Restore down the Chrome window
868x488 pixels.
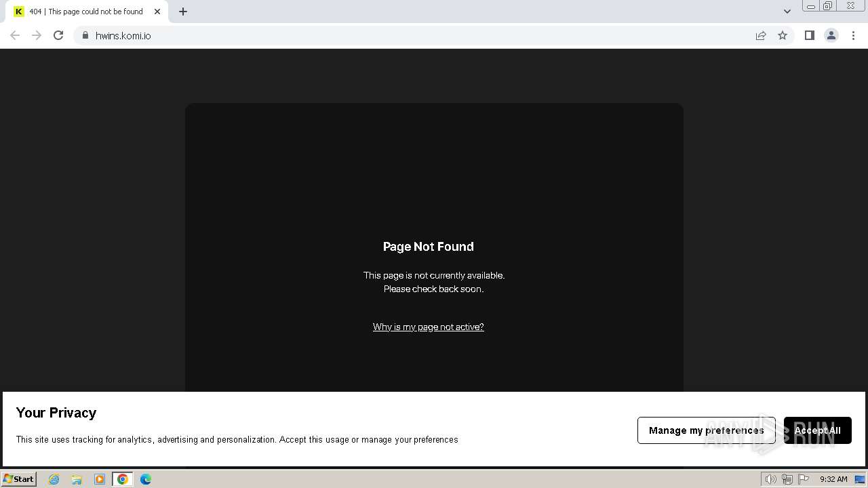point(828,6)
